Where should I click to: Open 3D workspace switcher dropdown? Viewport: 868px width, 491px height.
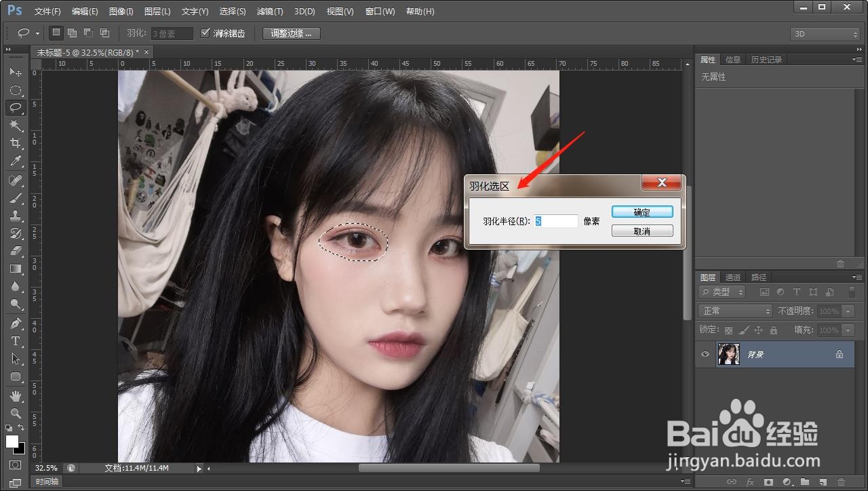825,34
